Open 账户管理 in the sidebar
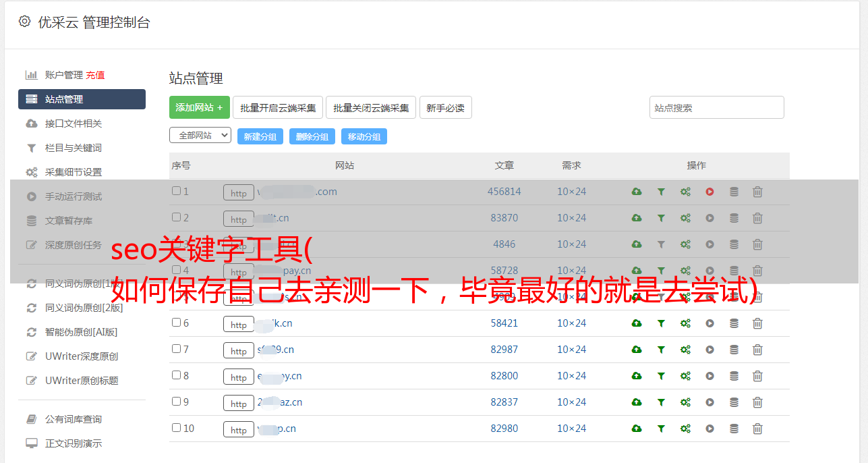The image size is (868, 463). click(x=63, y=75)
